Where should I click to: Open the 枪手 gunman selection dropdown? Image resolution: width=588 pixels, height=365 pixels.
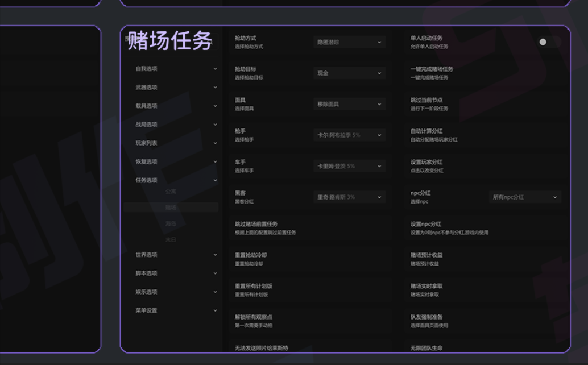(349, 135)
